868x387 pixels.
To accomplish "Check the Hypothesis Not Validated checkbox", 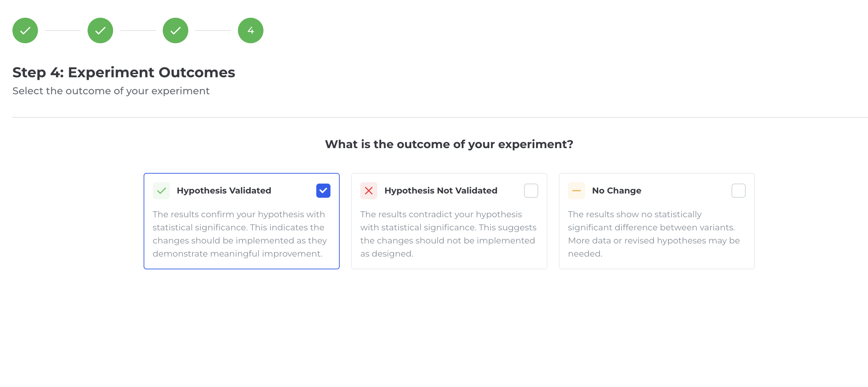I will click(x=531, y=190).
